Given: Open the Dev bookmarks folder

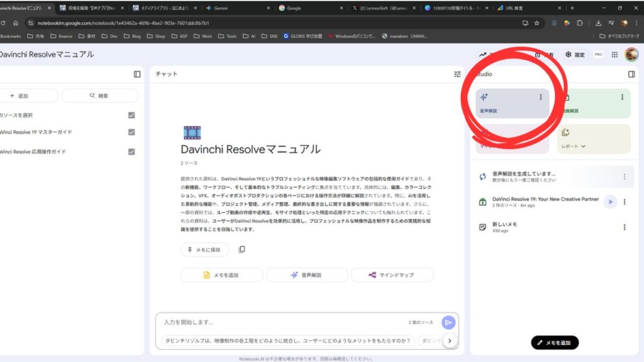Looking at the screenshot, I should 109,36.
